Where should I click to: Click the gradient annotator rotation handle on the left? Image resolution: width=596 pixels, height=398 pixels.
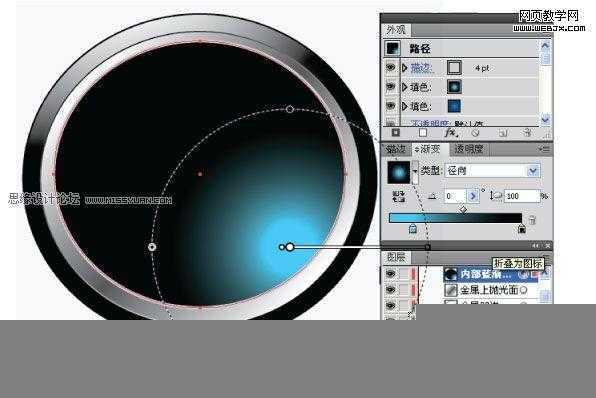tap(152, 247)
